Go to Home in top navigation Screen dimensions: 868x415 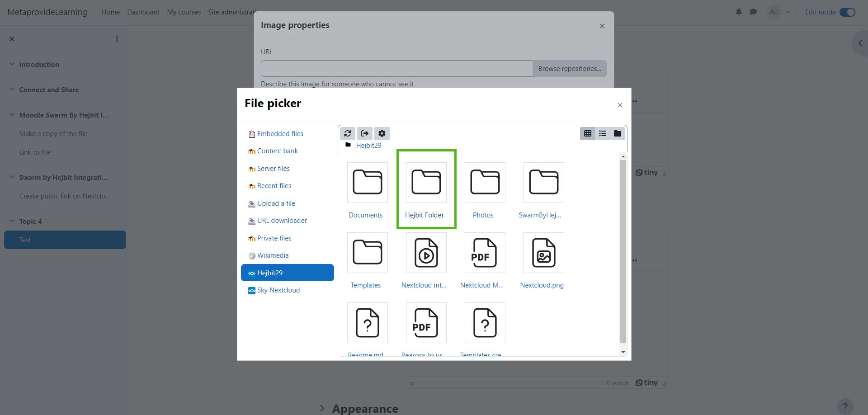(x=111, y=12)
